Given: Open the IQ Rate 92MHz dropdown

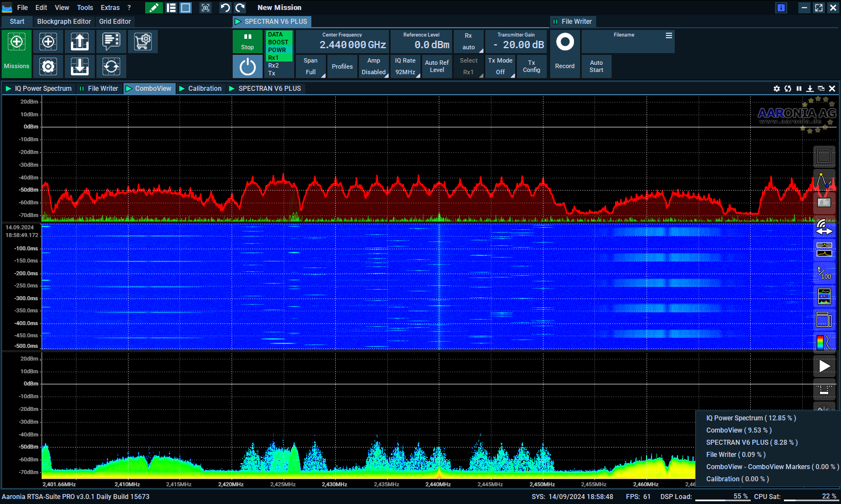Looking at the screenshot, I should (x=405, y=66).
